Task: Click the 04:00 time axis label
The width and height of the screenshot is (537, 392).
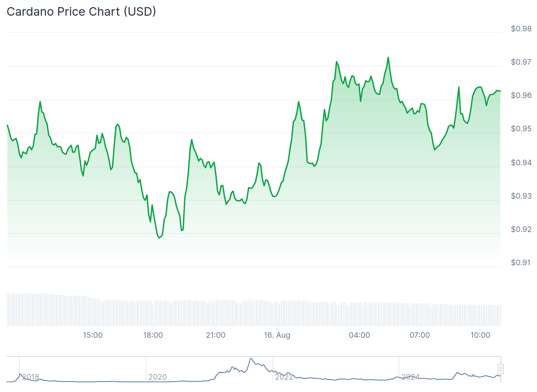Action: click(359, 335)
